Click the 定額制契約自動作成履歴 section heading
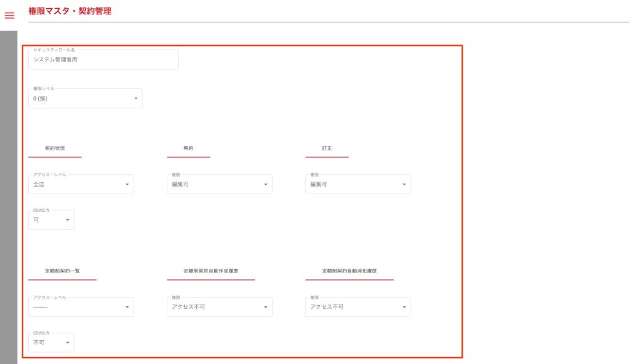 [x=211, y=271]
